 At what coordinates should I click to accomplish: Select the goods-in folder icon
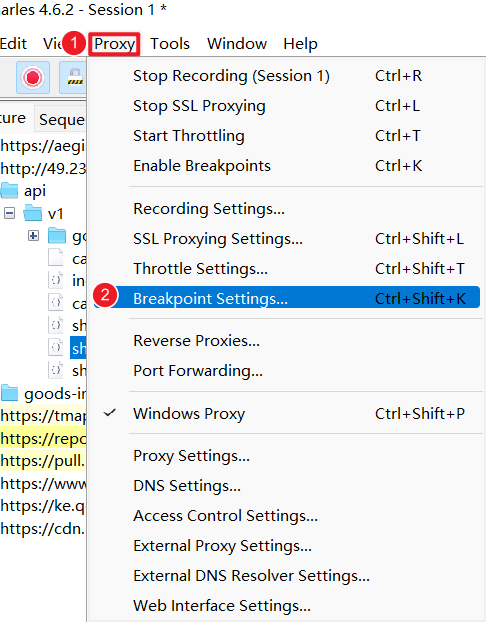pyautogui.click(x=10, y=393)
